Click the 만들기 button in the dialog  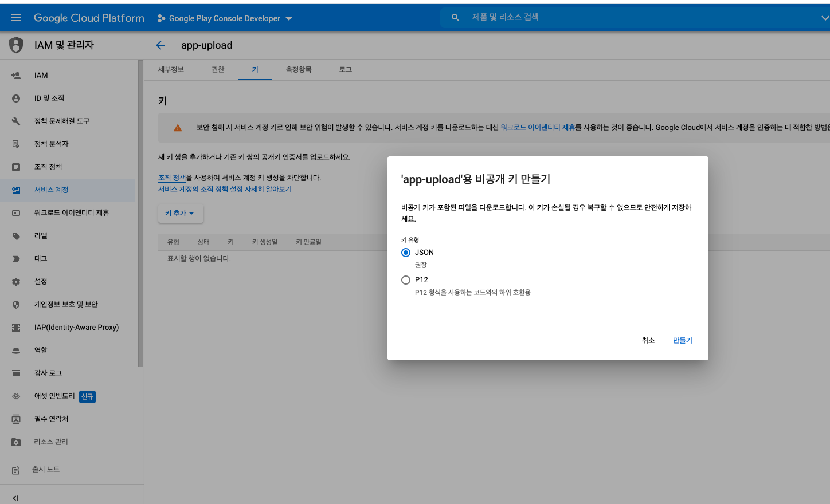[683, 340]
